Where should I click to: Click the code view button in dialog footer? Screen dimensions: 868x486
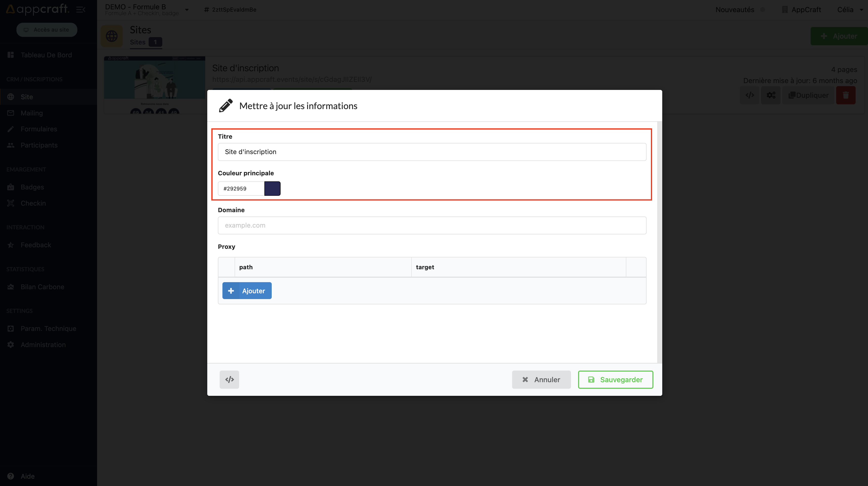coord(229,380)
